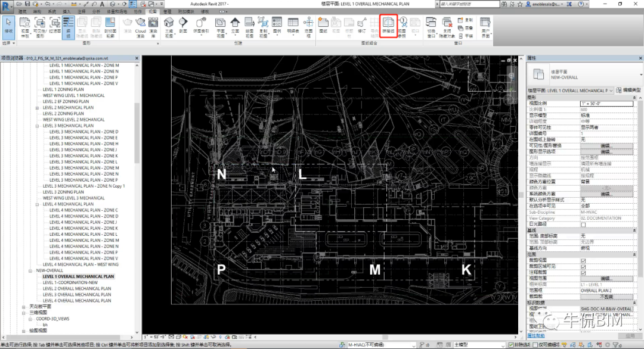Select LEVEL 2 OVERALL MECHANICAL PLAN in browser
Screen dimensions: 644x349
(x=77, y=289)
